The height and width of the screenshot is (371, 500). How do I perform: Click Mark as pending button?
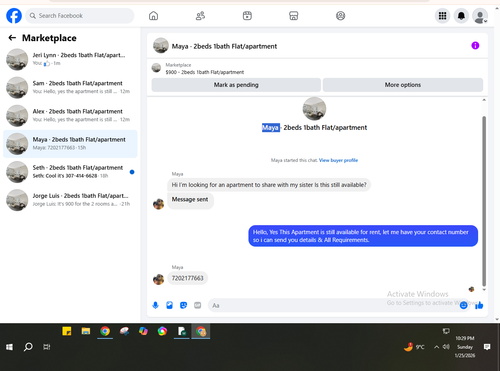(x=236, y=85)
